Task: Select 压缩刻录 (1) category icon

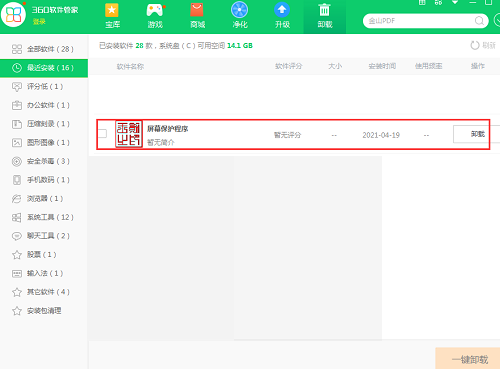Action: point(17,124)
